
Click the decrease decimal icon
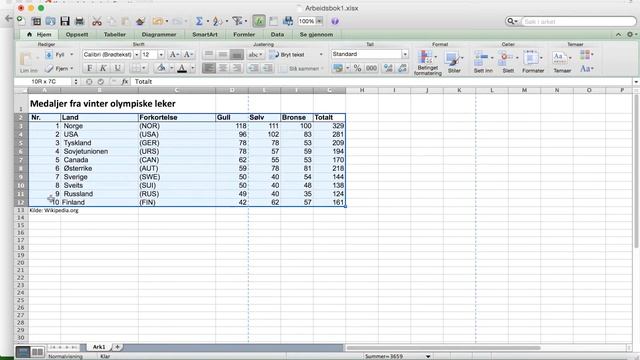point(402,68)
